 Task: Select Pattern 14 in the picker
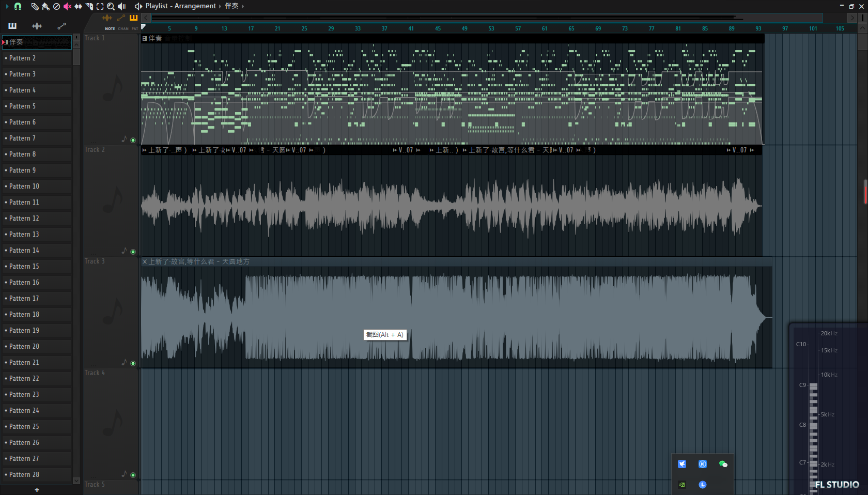[37, 250]
